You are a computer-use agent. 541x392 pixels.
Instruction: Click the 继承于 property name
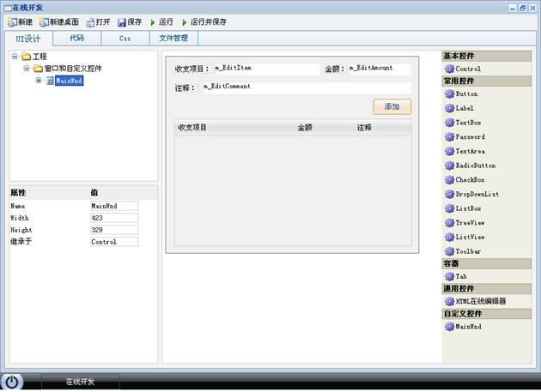click(21, 242)
